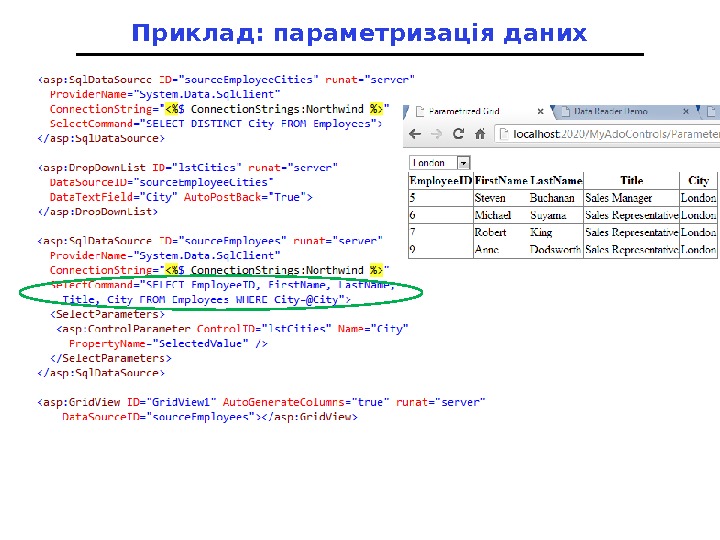Click the code line 'SELECT DISTINCT City FROM Employees'

point(258,124)
